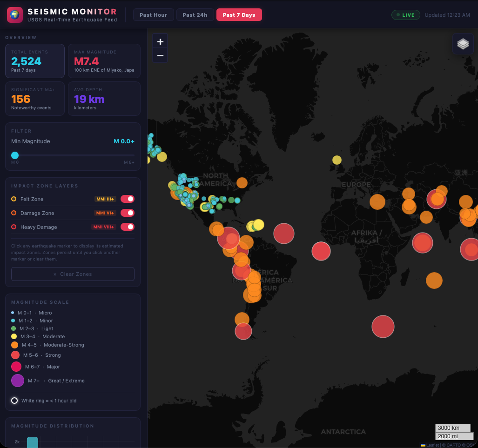
Task: Click the Clear Zones button
Action: [x=73, y=274]
